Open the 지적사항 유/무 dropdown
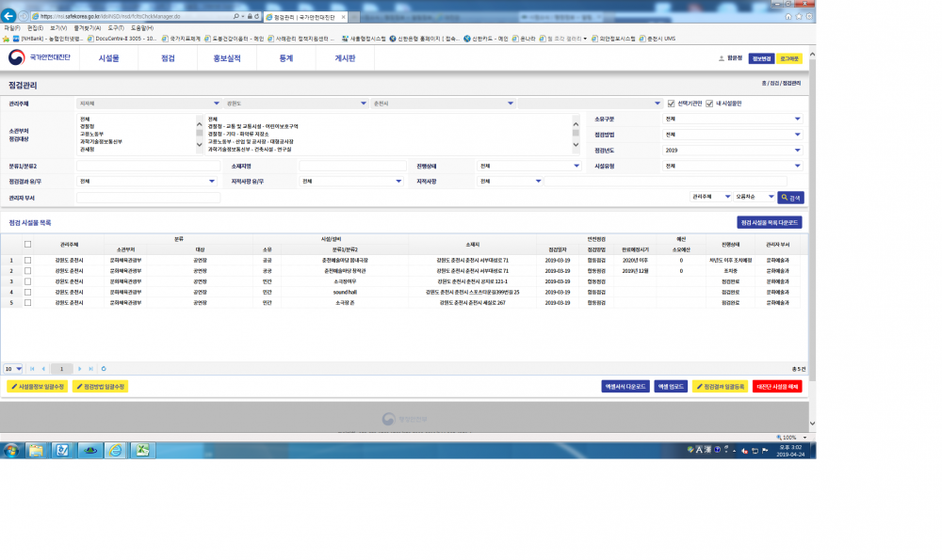 pos(351,182)
